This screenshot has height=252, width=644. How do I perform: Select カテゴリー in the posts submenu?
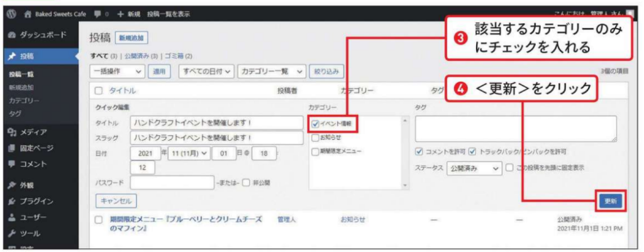tap(24, 101)
